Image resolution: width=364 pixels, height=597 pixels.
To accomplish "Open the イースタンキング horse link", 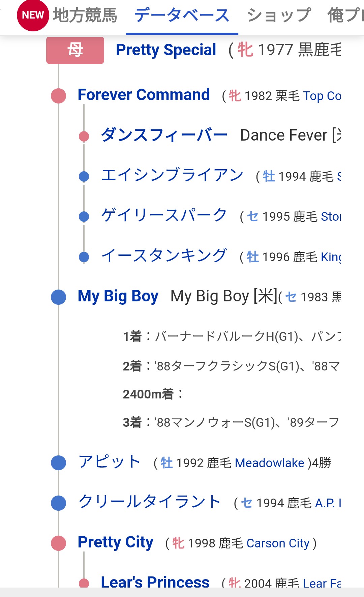I will pos(164,256).
